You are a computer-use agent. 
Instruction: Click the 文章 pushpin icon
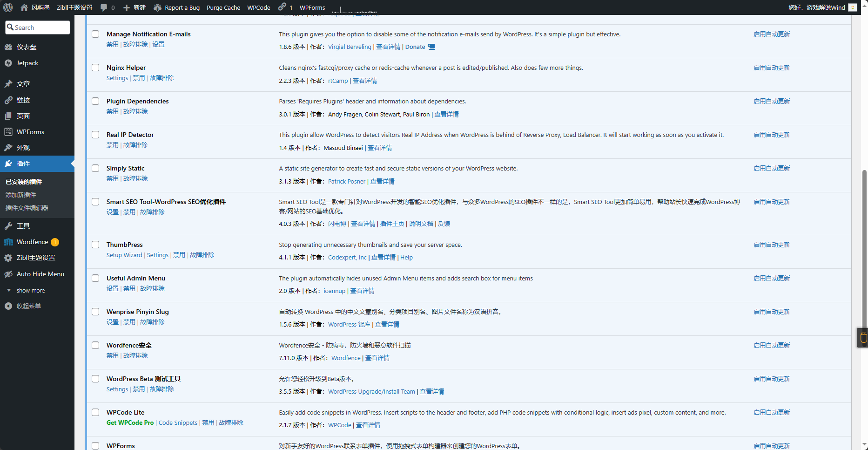click(x=8, y=84)
